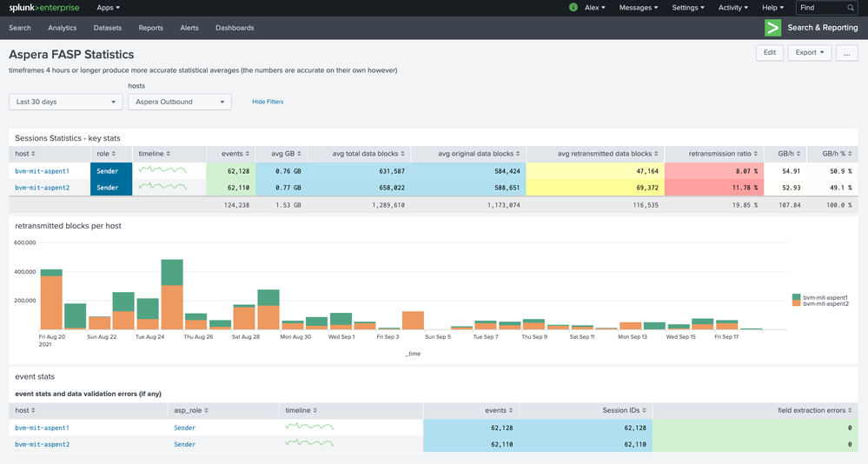Image resolution: width=868 pixels, height=464 pixels.
Task: Sort key stats by timeline column
Action: pyautogui.click(x=155, y=154)
